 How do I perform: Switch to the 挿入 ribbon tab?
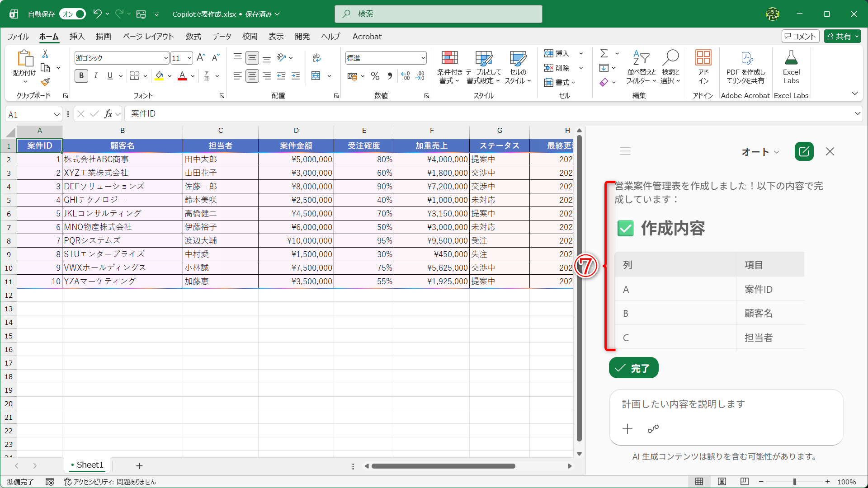click(x=77, y=37)
